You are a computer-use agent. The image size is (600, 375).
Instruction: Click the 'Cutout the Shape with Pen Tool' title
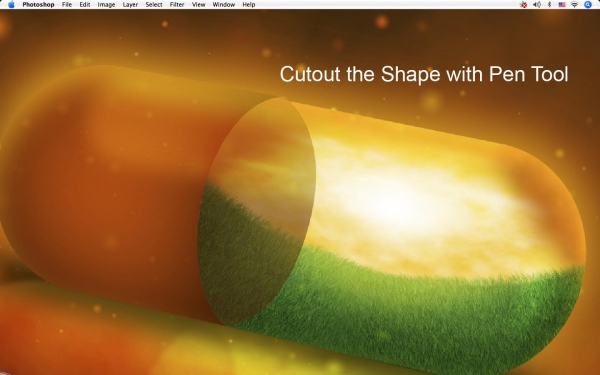424,75
